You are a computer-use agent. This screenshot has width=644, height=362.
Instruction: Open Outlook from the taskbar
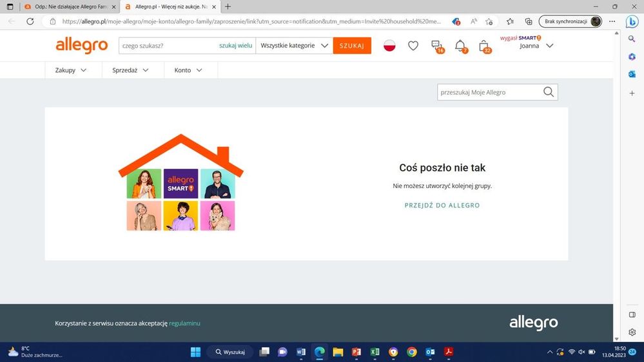(x=430, y=352)
